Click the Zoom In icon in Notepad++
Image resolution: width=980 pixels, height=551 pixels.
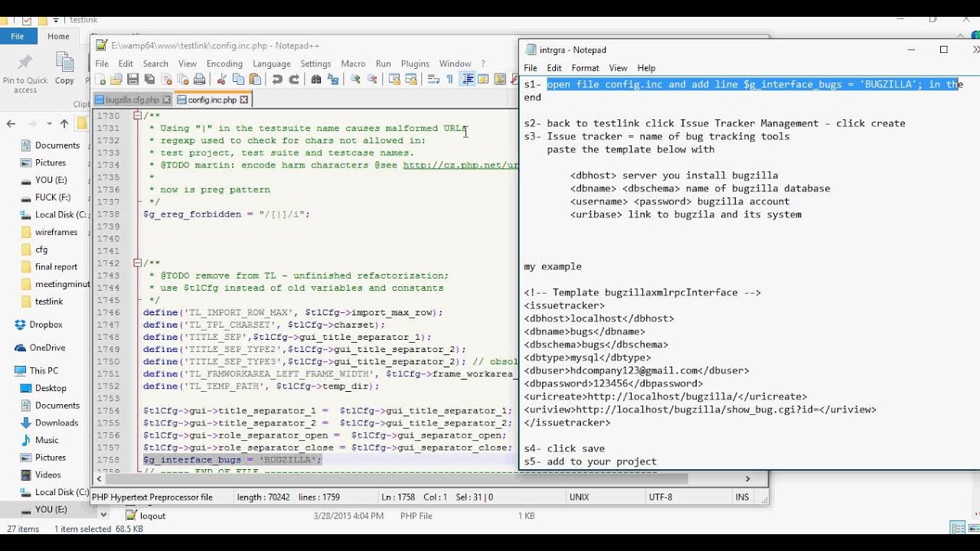click(x=355, y=79)
